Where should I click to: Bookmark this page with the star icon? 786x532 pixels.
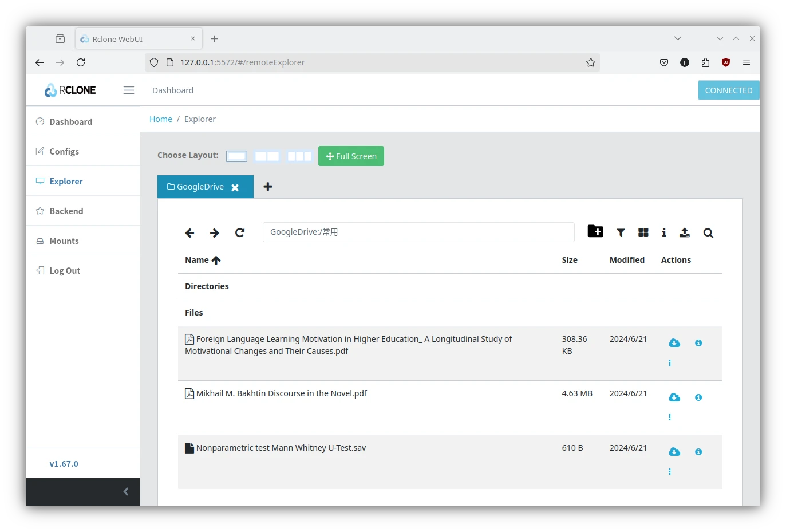[591, 62]
